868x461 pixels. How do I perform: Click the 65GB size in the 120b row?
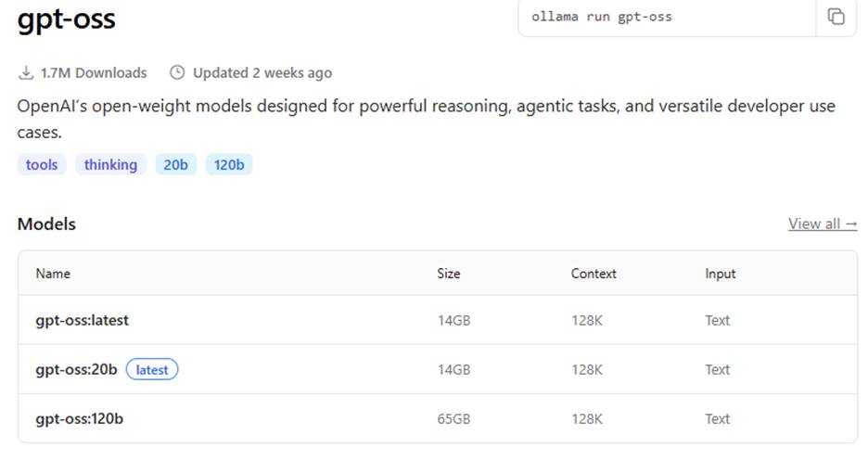(454, 418)
